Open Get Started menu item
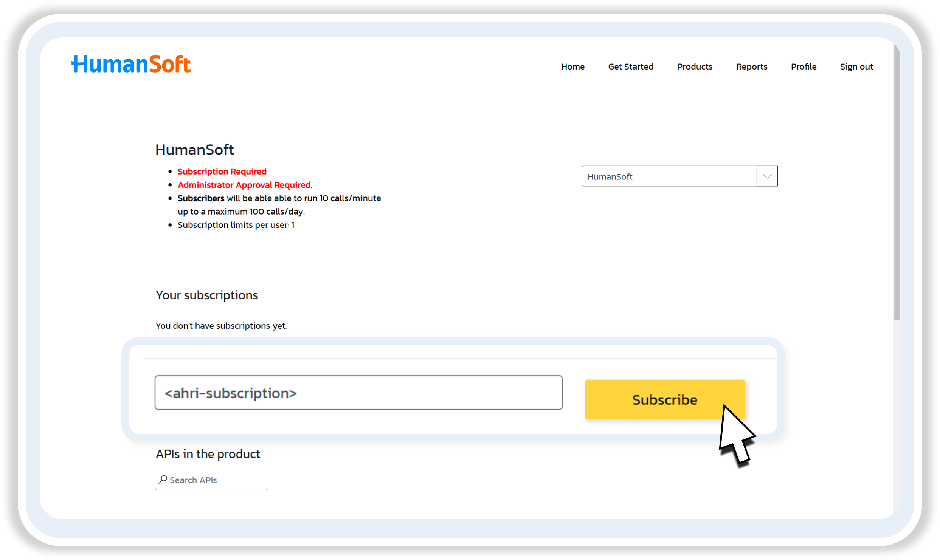Screen dimensions: 940x560 [630, 67]
